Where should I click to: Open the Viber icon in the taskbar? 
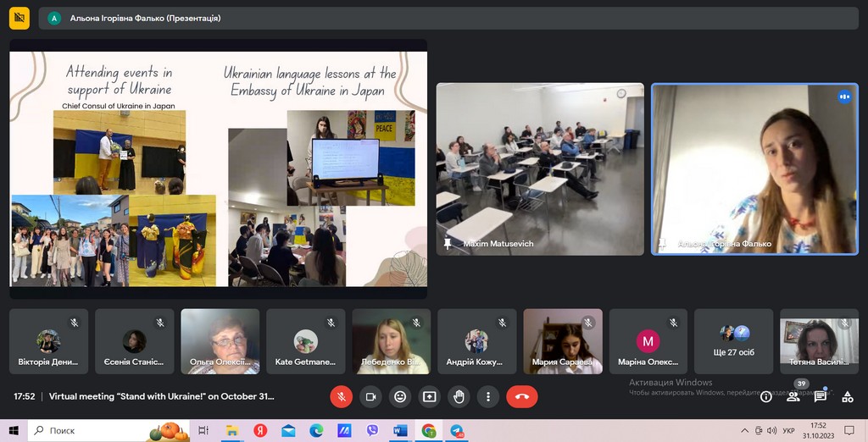(x=372, y=431)
